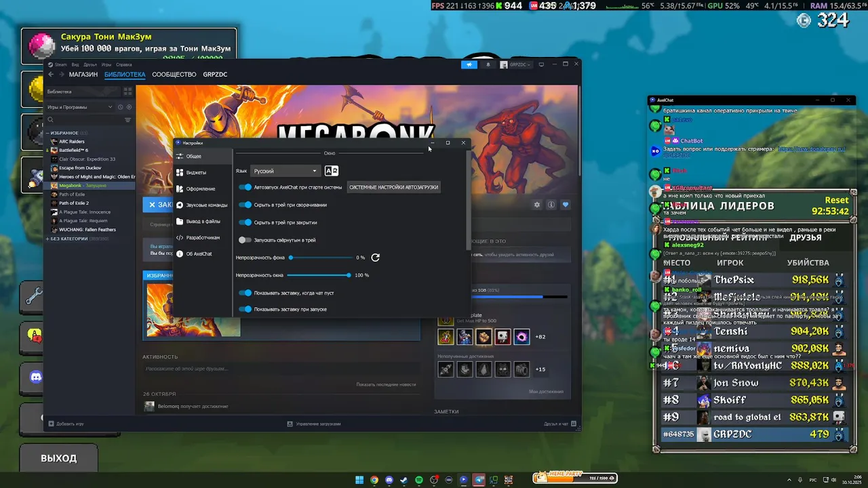Screen dimensions: 868x488
Task: Show game info via the info icon
Action: click(551, 205)
